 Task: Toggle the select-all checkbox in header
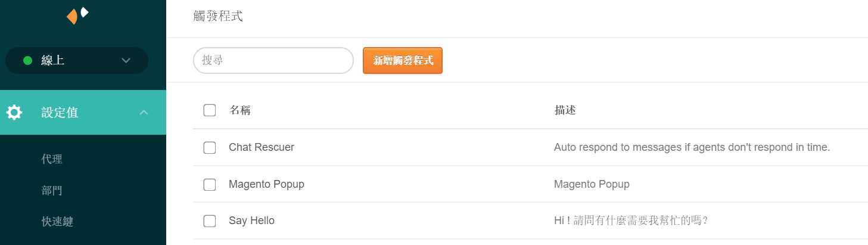click(x=210, y=110)
